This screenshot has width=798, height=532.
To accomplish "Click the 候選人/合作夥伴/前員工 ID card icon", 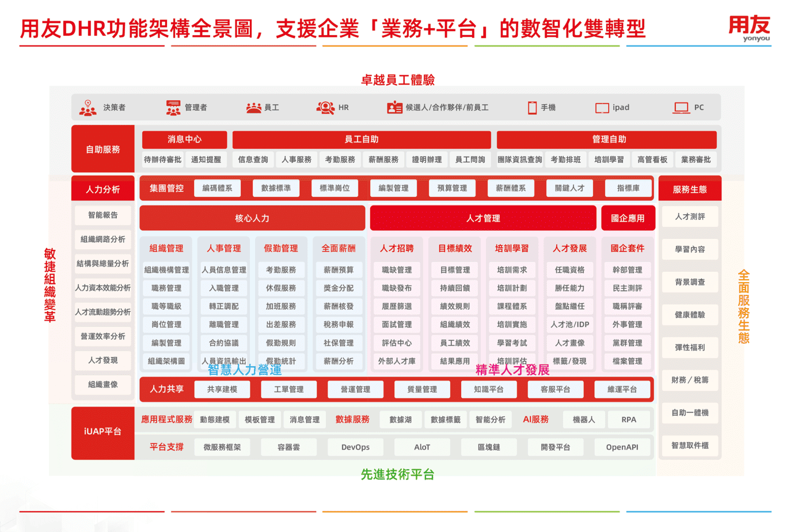I will coord(394,108).
